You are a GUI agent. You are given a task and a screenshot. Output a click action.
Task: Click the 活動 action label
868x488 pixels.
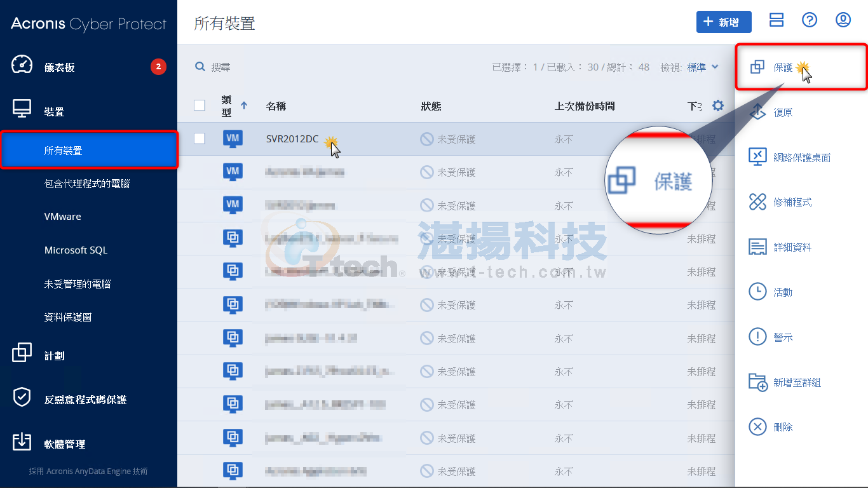coord(783,293)
